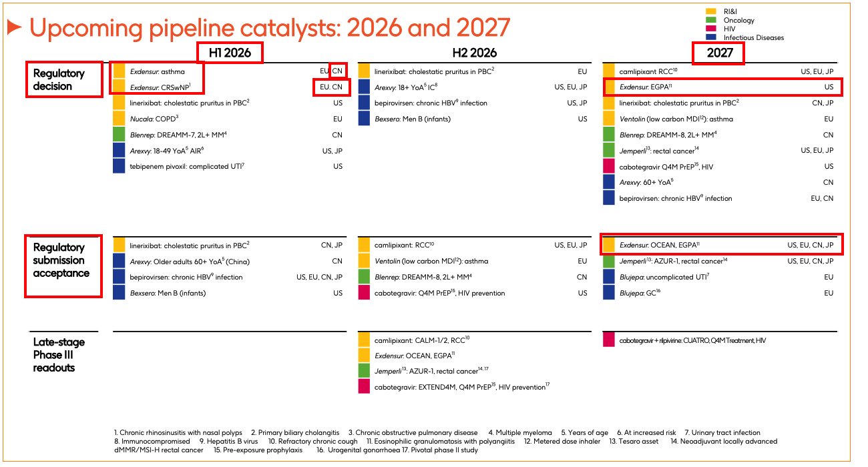
Task: Click the cabotegravir + rilpivirine CUATRO readout
Action: 692,341
